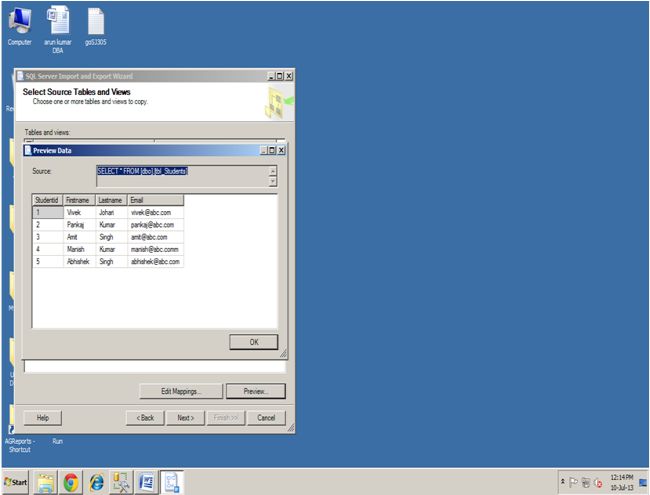Click the Lastname column header
The image size is (650, 495).
[111, 200]
